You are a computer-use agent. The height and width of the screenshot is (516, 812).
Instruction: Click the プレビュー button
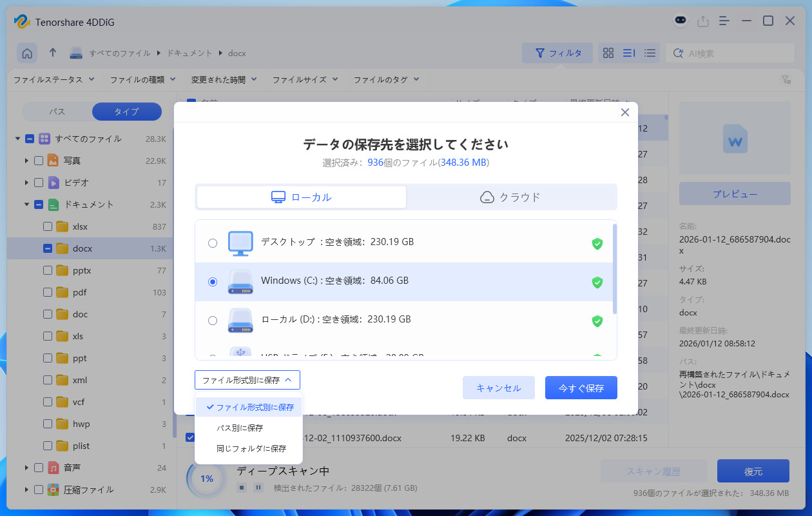coord(735,193)
